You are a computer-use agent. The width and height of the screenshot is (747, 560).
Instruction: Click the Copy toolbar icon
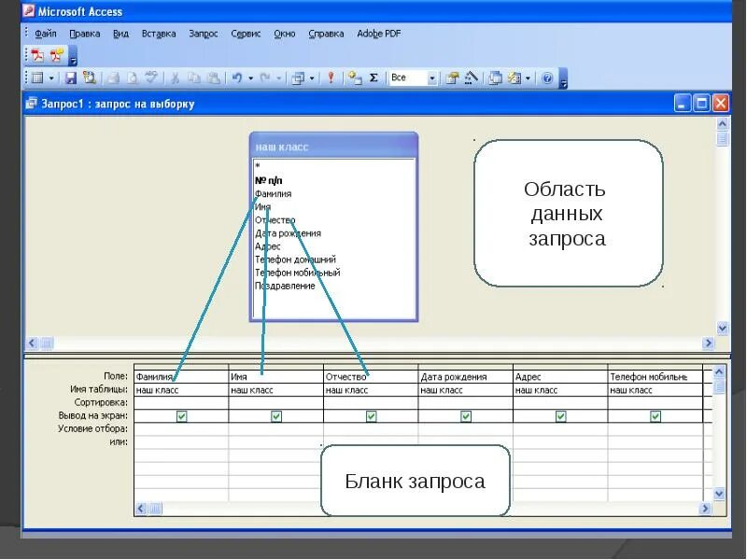pyautogui.click(x=194, y=77)
